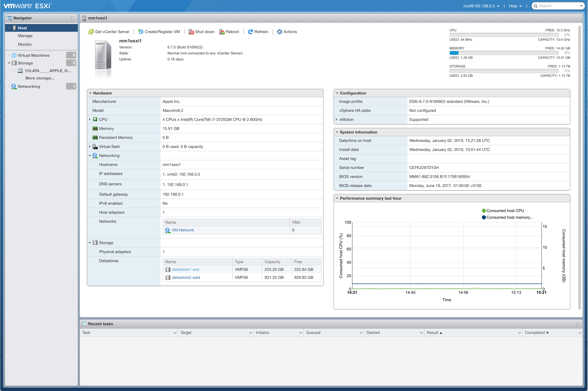Image resolution: width=588 pixels, height=391 pixels.
Task: Click the memory usage bar
Action: coord(504,53)
